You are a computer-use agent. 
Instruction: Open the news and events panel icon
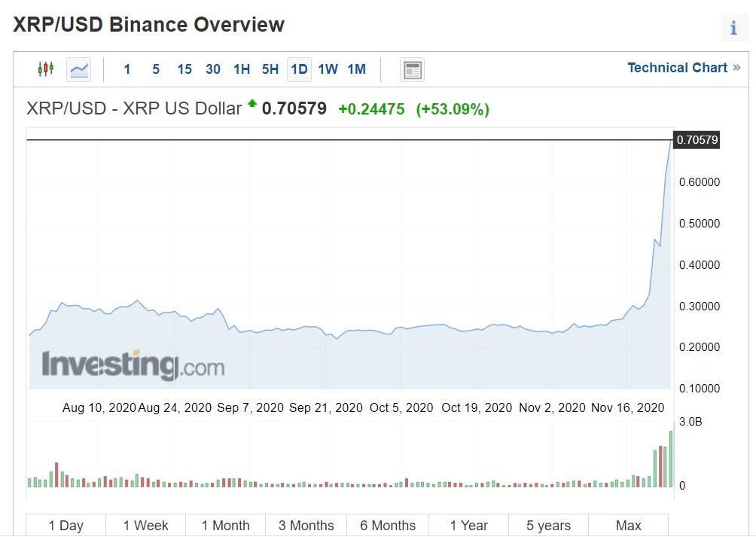(412, 69)
